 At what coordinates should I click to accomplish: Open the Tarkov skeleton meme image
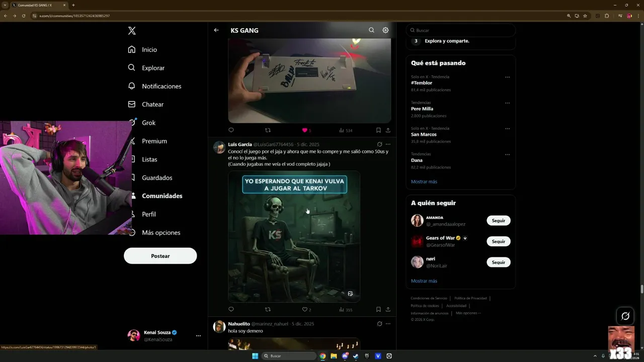tap(294, 236)
